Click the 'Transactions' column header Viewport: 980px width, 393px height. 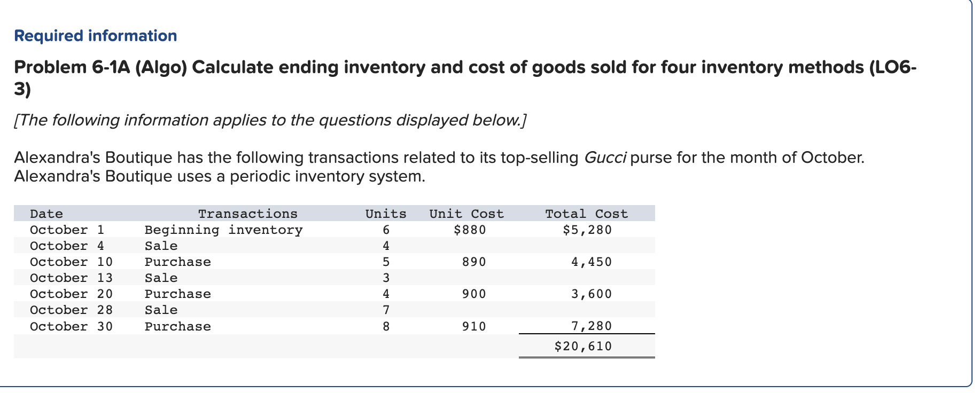(x=248, y=214)
